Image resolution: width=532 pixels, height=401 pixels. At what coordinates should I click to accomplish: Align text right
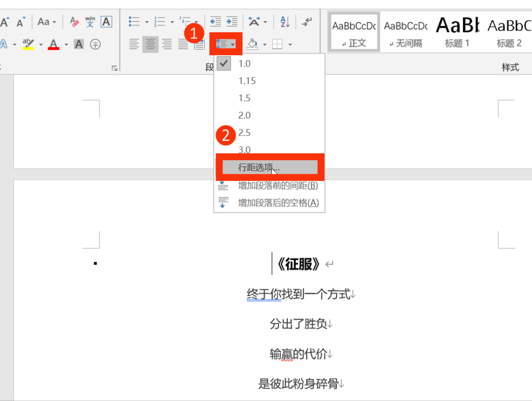tap(166, 44)
